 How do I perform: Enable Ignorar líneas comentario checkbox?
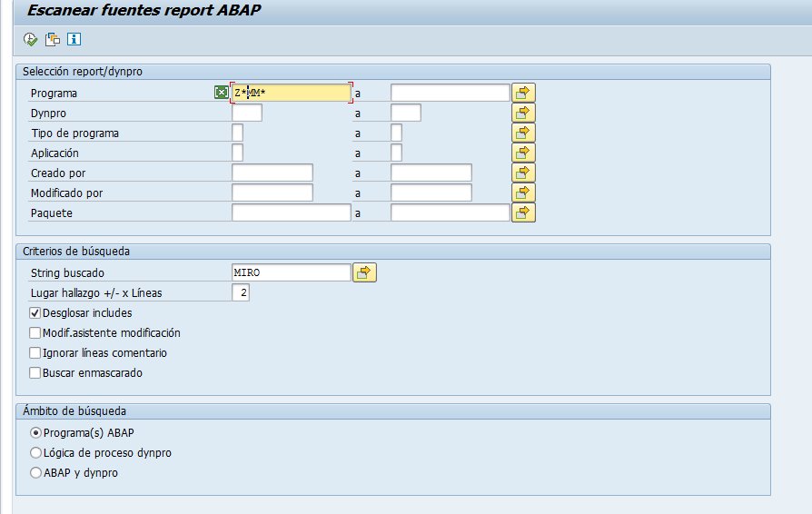35,353
